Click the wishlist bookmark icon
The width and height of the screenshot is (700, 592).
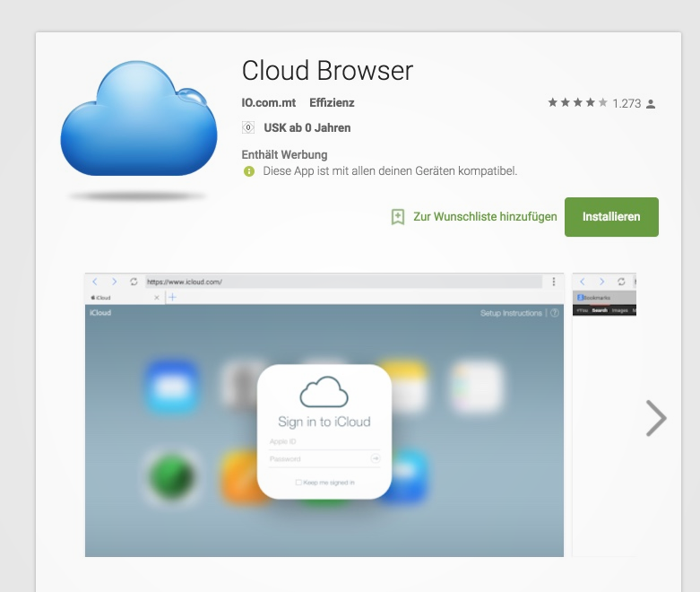pos(398,217)
